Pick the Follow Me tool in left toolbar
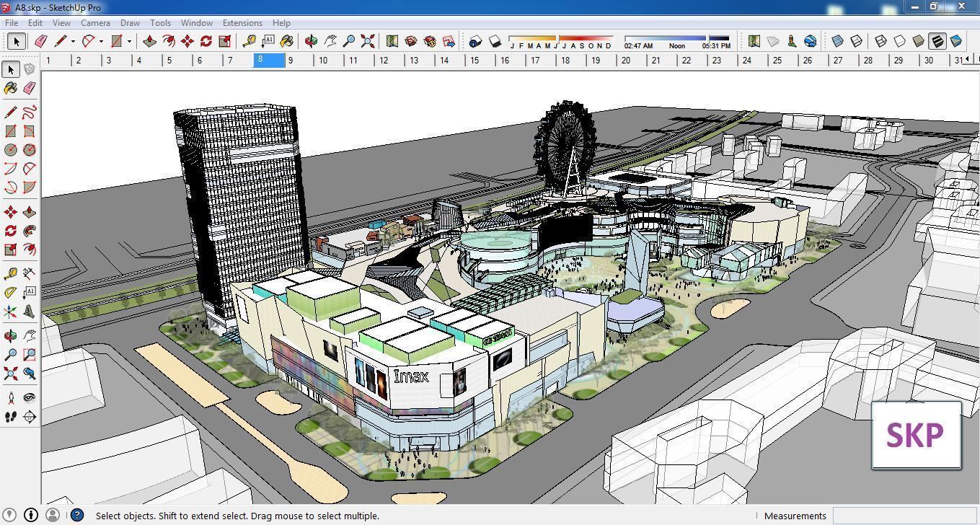Image resolution: width=980 pixels, height=525 pixels. point(29,231)
